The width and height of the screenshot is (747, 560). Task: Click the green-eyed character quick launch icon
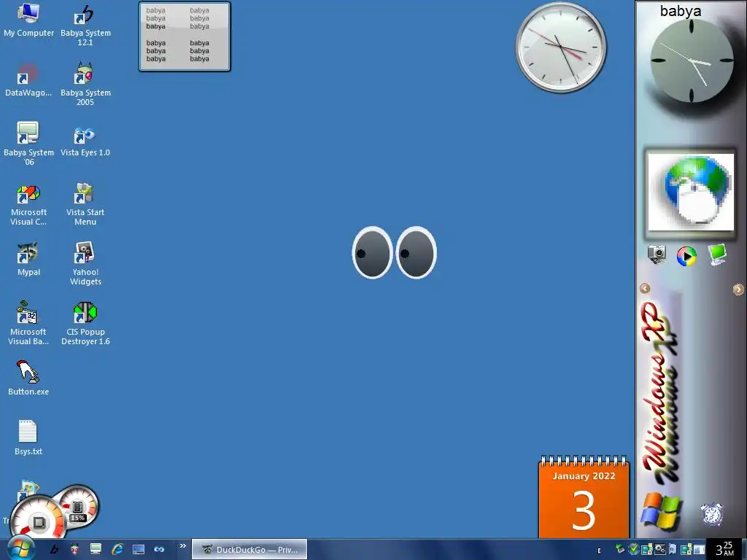[x=75, y=550]
